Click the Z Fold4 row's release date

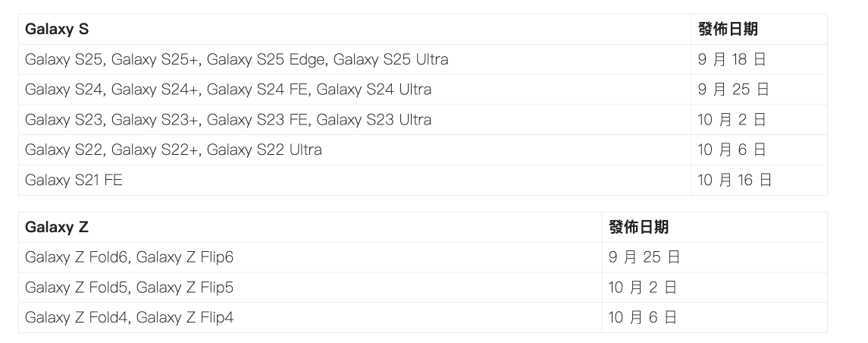click(642, 318)
